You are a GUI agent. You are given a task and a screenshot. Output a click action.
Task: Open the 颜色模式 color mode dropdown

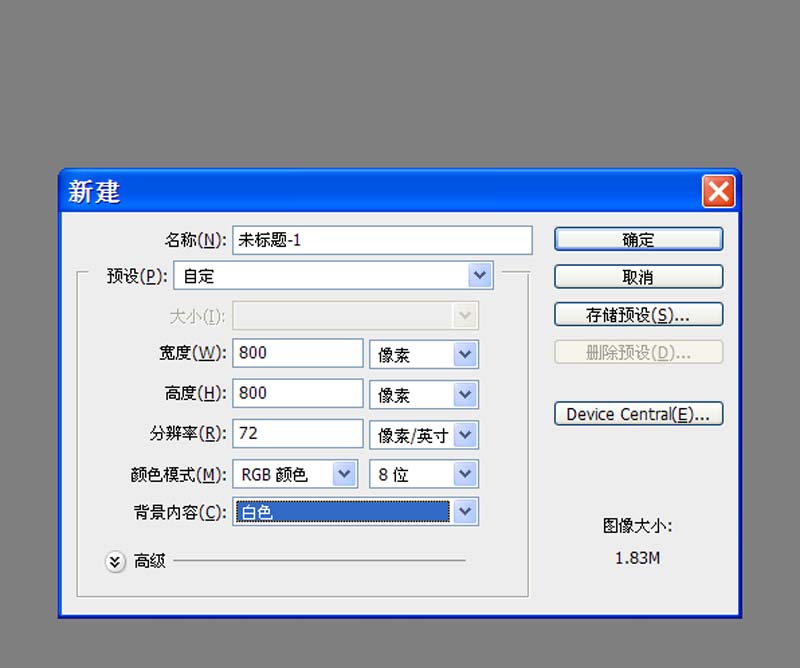click(345, 473)
